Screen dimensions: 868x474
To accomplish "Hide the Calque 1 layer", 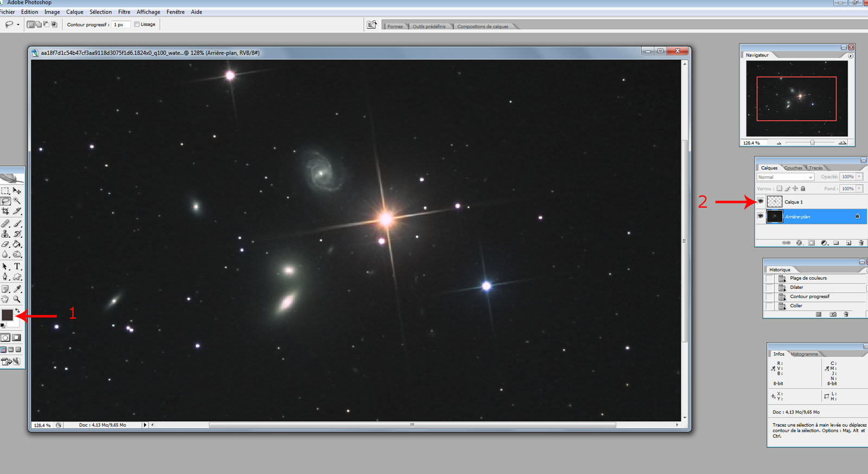I will click(x=761, y=201).
